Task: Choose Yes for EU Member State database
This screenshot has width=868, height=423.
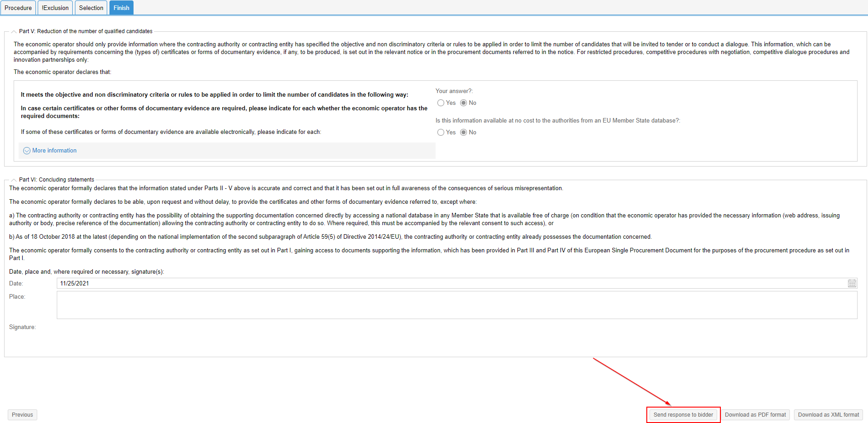Action: tap(441, 133)
